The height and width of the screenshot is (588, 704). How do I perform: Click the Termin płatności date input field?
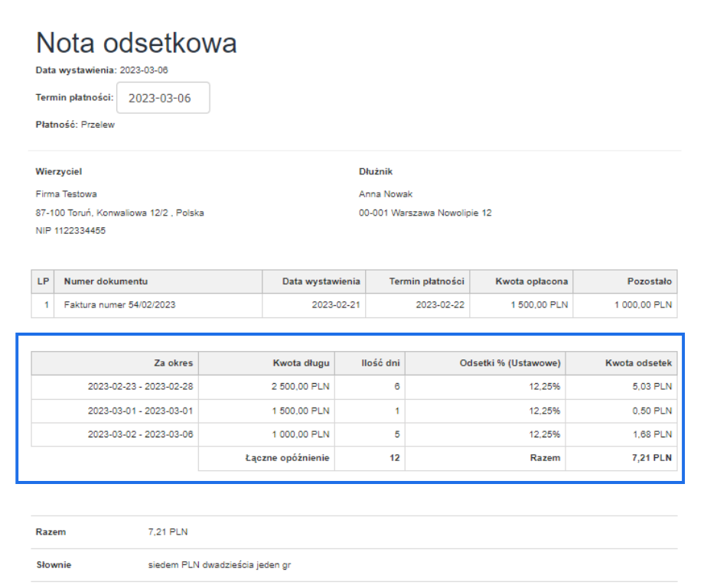pos(163,97)
